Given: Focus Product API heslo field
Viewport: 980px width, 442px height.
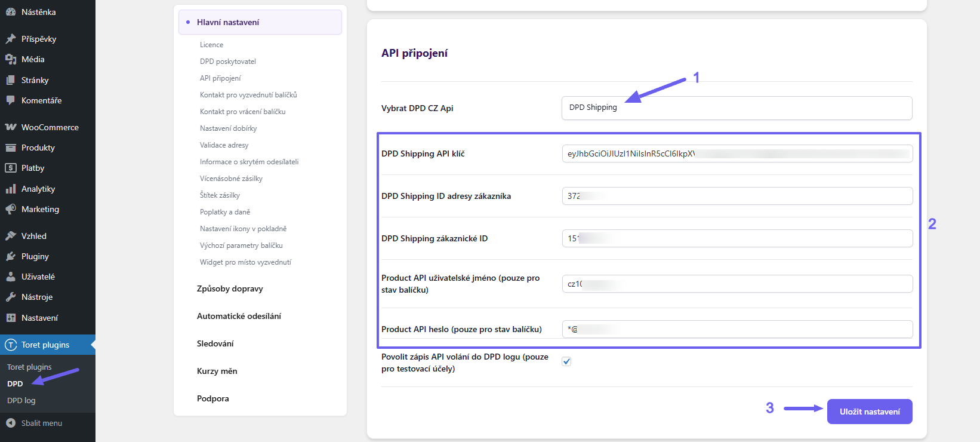Looking at the screenshot, I should pyautogui.click(x=737, y=329).
